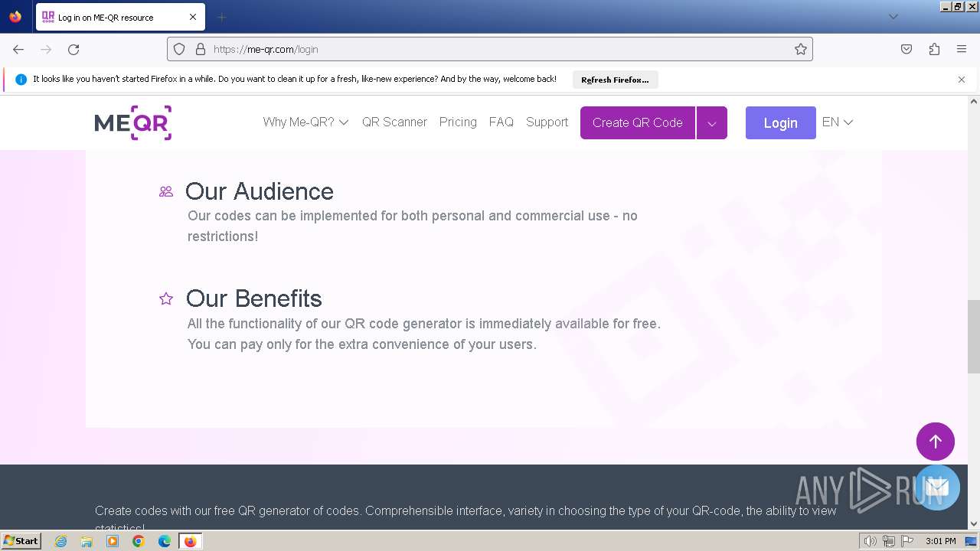Click the Our Audience people icon
Image resolution: width=980 pixels, height=551 pixels.
(x=166, y=191)
